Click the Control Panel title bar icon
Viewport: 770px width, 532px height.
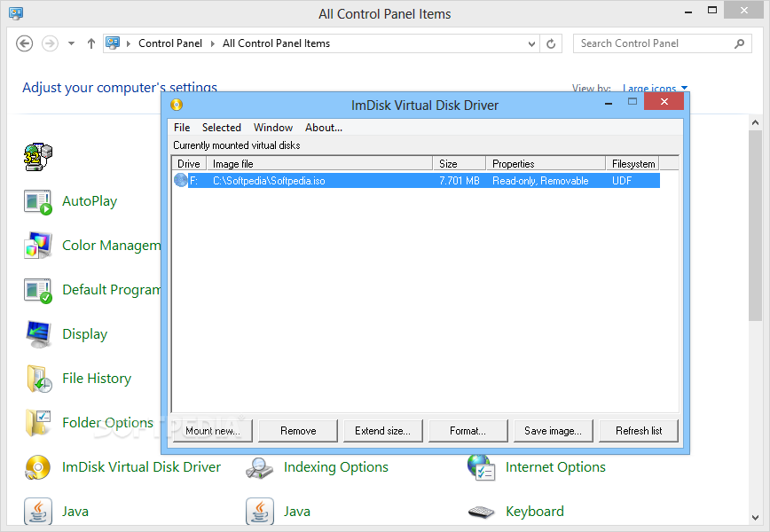(16, 13)
